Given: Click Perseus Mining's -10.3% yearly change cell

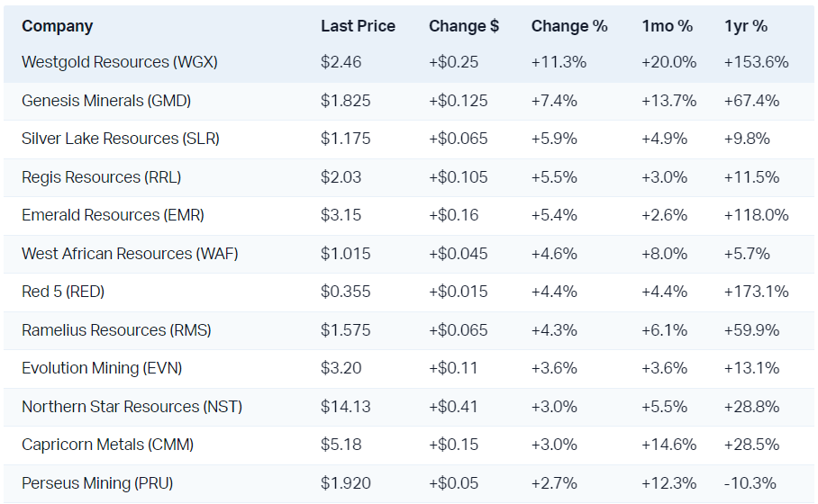Looking at the screenshot, I should [750, 483].
